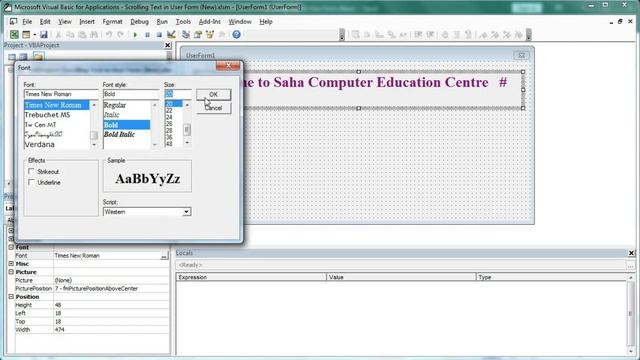This screenshot has height=360, width=640.
Task: Click the Size list scrollbar thumb
Action: [187, 129]
